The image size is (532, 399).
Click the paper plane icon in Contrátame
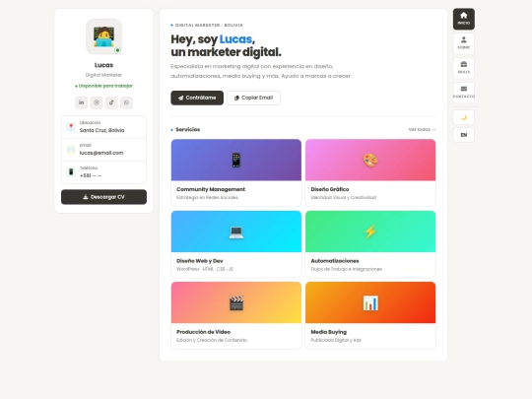point(181,98)
